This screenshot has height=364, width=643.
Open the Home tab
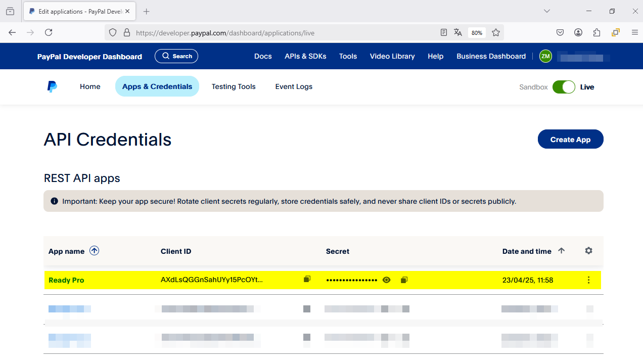[x=90, y=86]
